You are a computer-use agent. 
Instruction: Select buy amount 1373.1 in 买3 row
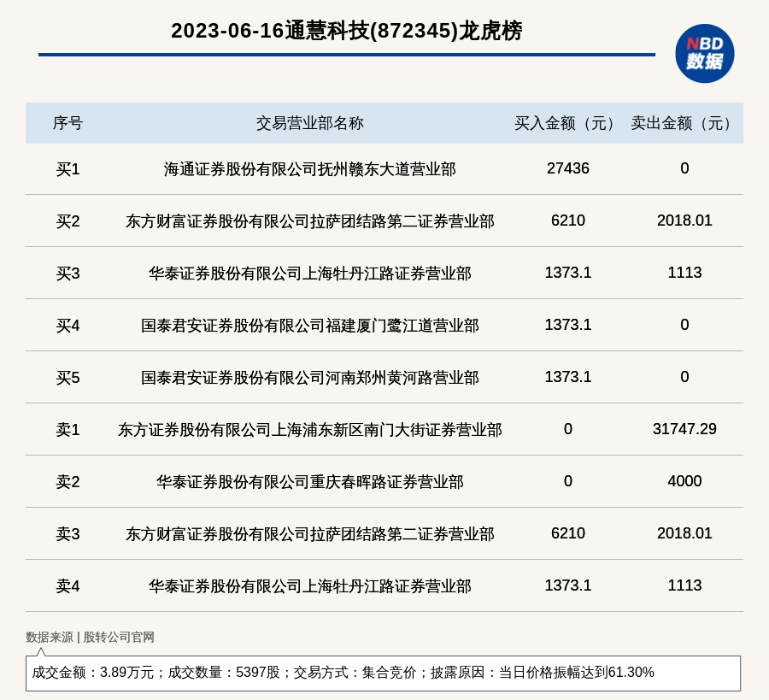(568, 273)
